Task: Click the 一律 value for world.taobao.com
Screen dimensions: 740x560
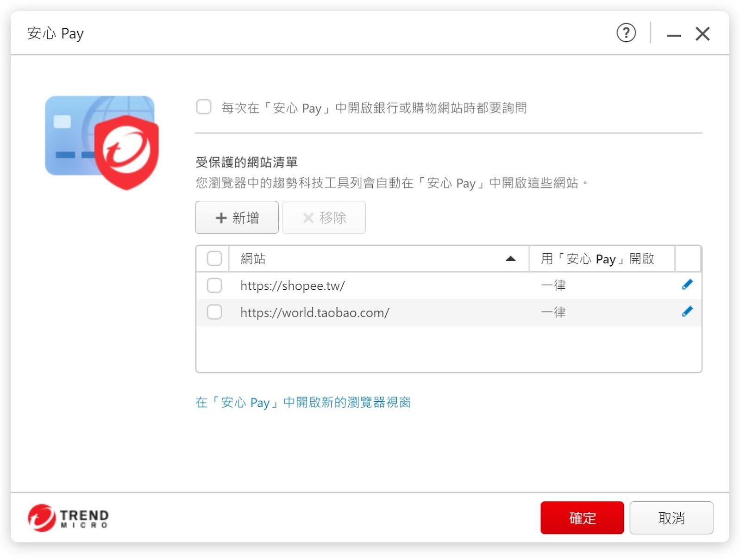Action: pyautogui.click(x=553, y=312)
